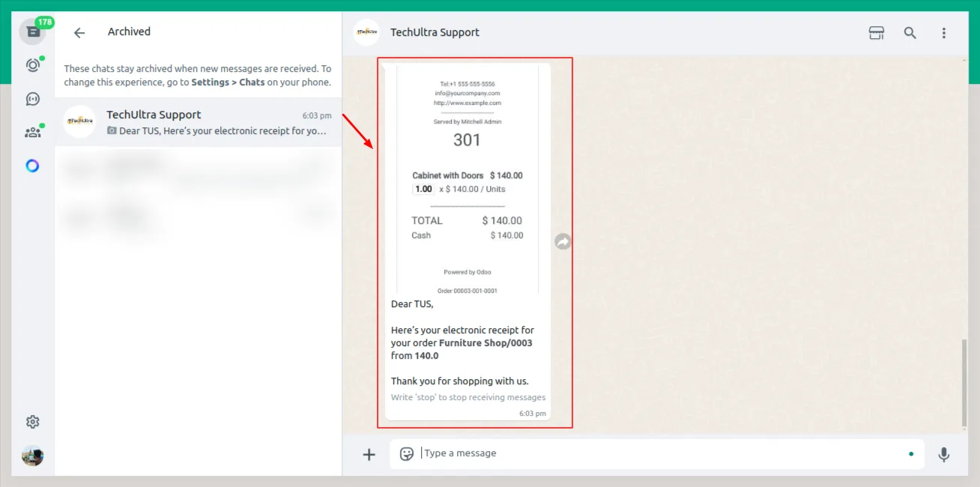Open the Meta AI circle icon
The image size is (980, 487).
point(32,166)
